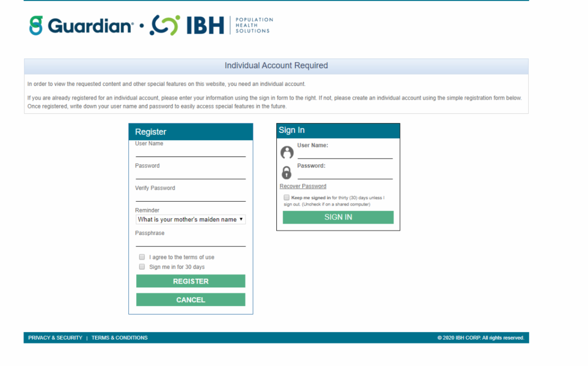Expand the Reminder question list arrow
This screenshot has width=588, height=366.
pyautogui.click(x=242, y=219)
